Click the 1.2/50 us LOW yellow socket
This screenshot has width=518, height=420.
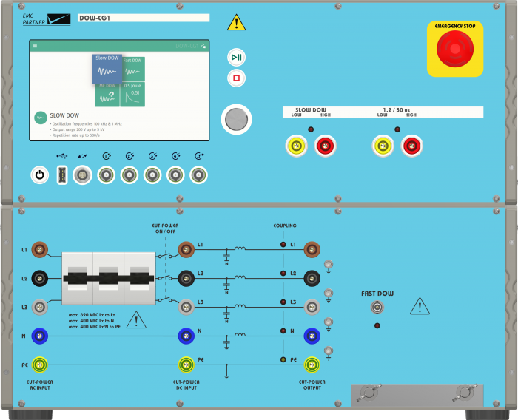383,146
